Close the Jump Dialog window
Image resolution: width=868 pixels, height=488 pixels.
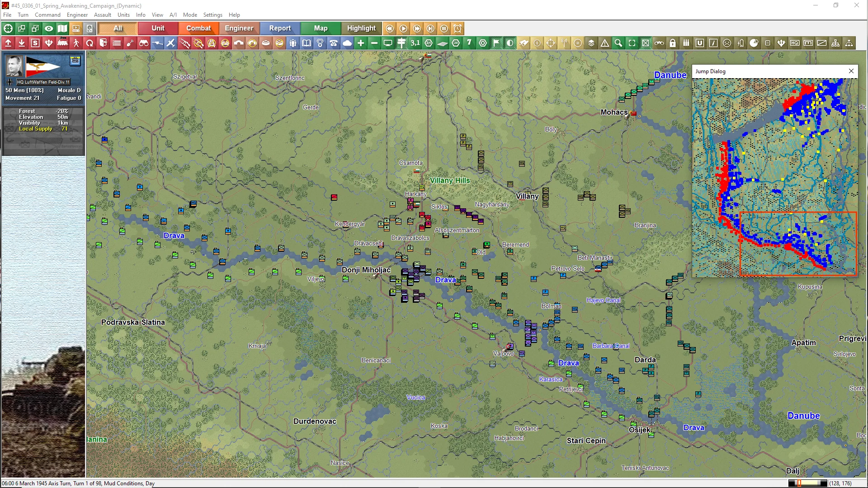pos(851,71)
